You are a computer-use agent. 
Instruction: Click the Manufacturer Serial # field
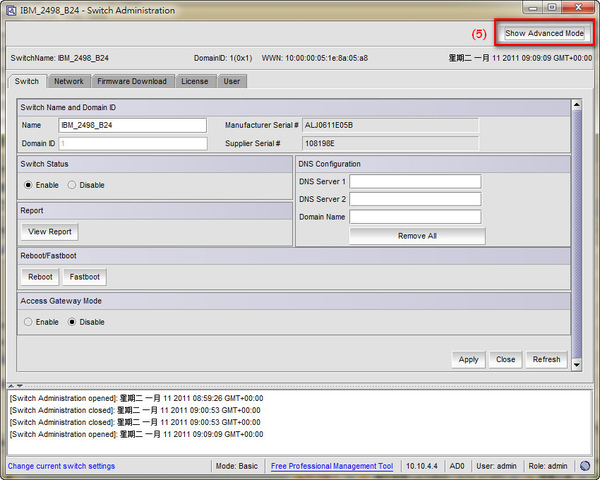tap(390, 125)
